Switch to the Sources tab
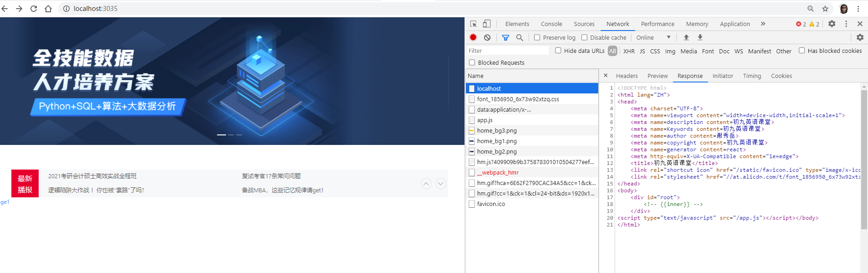The image size is (868, 273). coord(584,24)
